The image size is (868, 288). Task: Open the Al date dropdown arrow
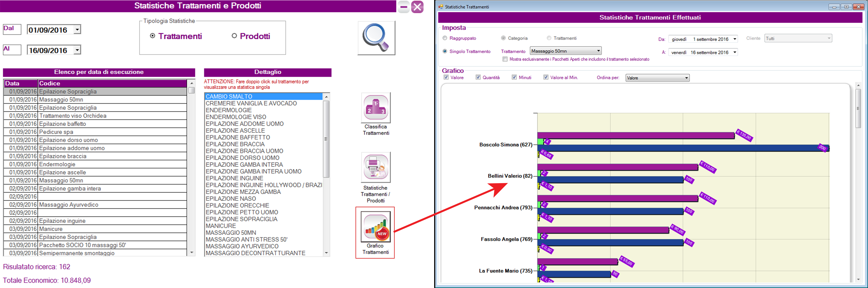[77, 50]
